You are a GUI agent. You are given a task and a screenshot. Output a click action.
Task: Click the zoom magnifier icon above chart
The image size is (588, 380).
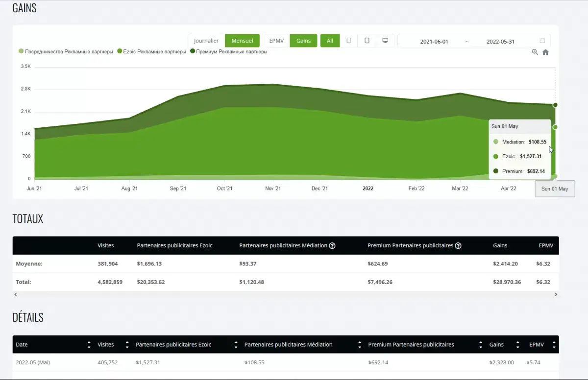tap(535, 52)
